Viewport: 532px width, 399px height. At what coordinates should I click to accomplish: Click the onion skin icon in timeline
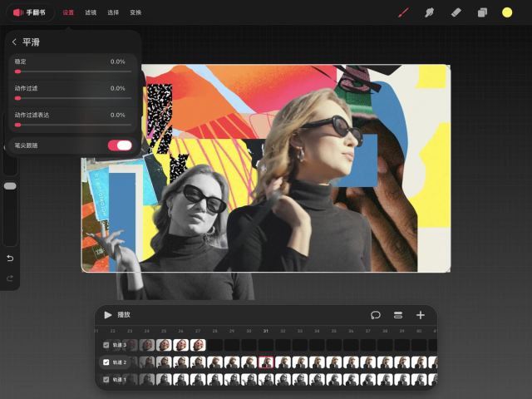[376, 315]
